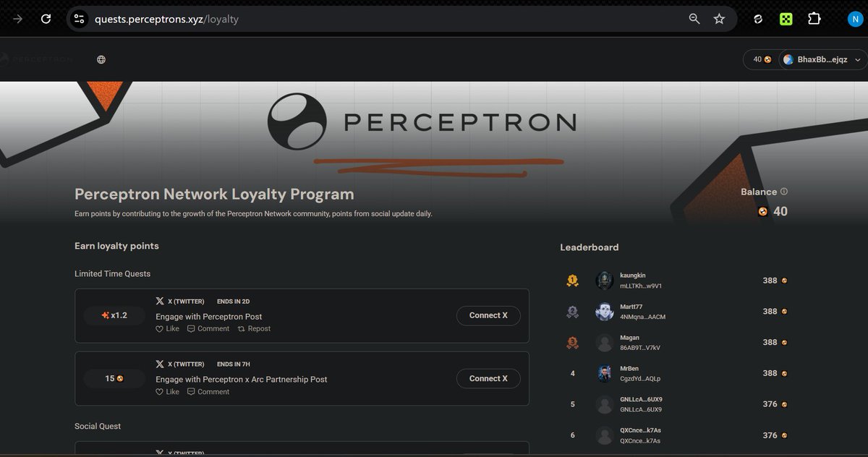Click the Balance value 40
Screen dimensions: 868x457
[x=780, y=212]
